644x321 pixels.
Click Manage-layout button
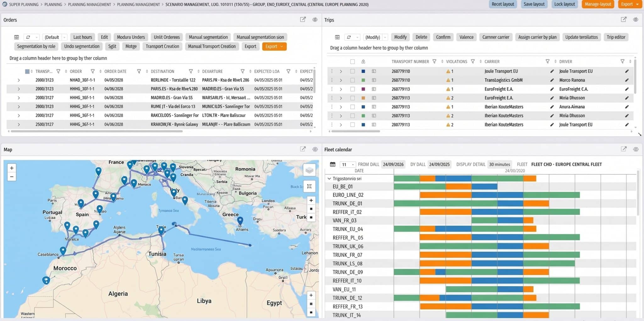pyautogui.click(x=598, y=4)
